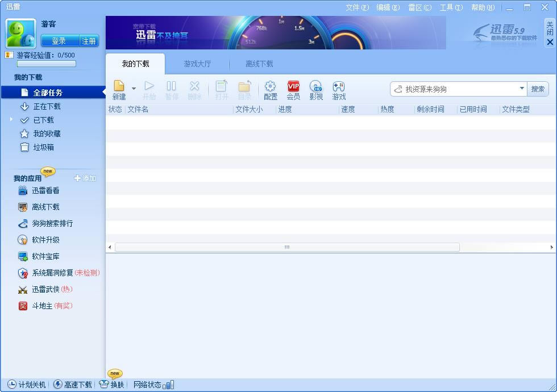Switch to 离线下载 tab
Screen dimensions: 557x392
click(259, 64)
